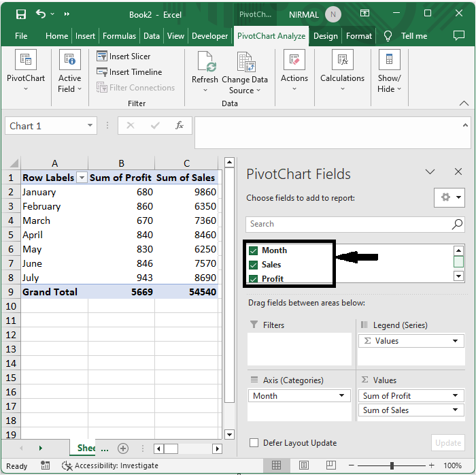Close the PivotChart Fields pane
This screenshot has width=476, height=475.
tap(458, 171)
